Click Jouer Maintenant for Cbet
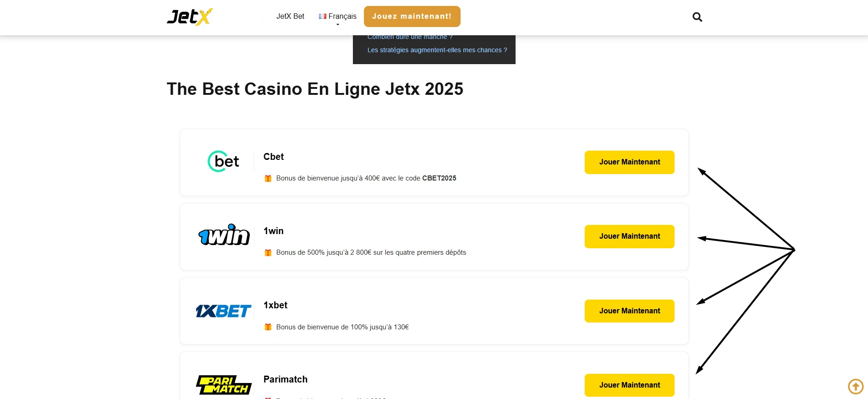This screenshot has width=868, height=399. click(629, 162)
